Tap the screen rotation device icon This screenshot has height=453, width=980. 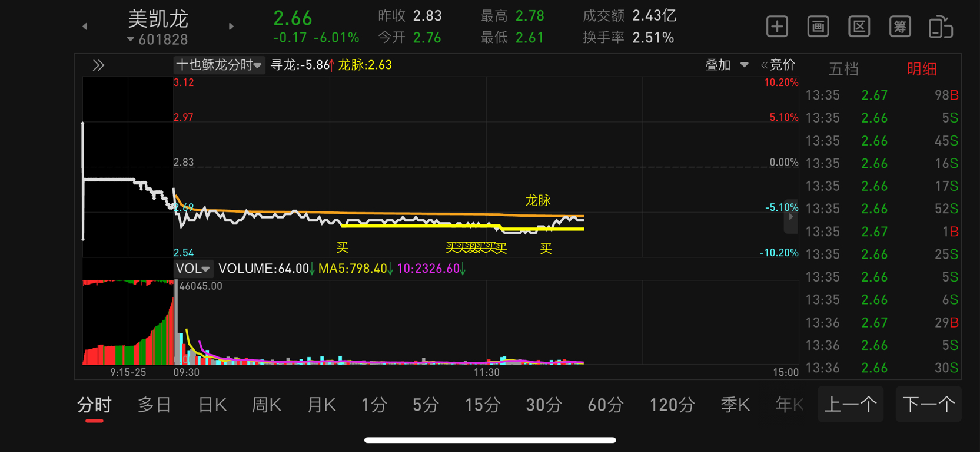(x=941, y=27)
